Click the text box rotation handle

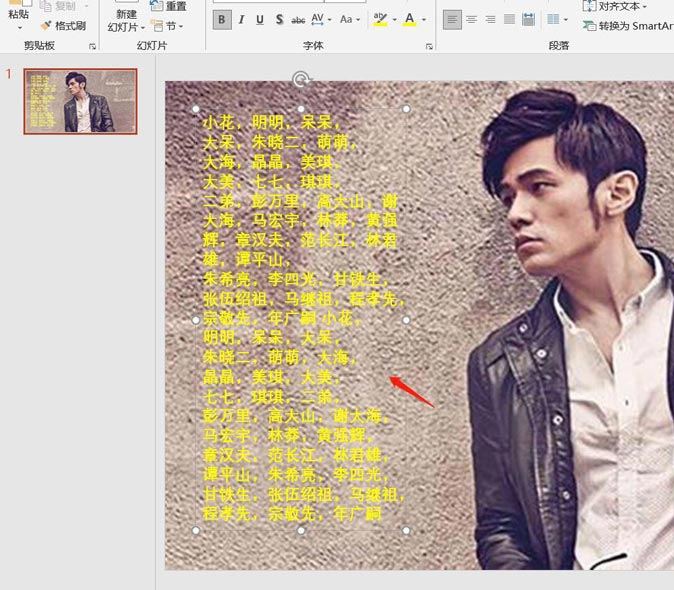(x=301, y=79)
